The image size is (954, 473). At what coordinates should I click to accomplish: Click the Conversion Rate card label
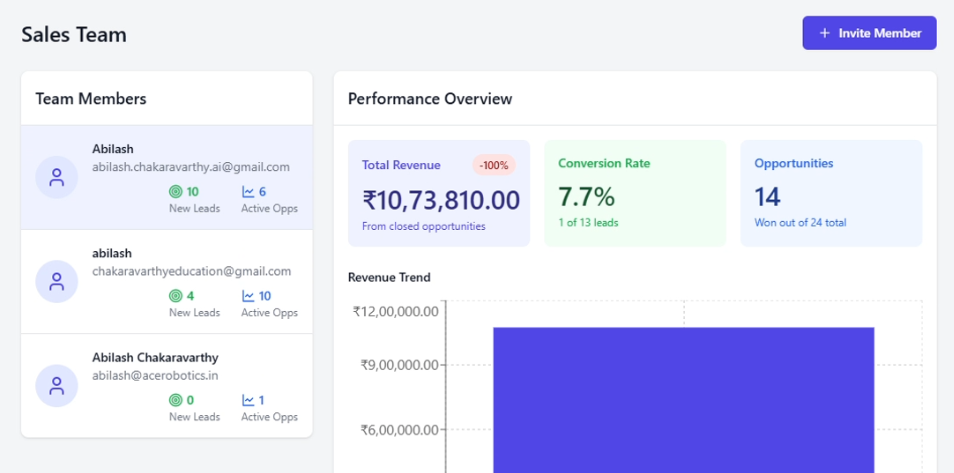(604, 163)
